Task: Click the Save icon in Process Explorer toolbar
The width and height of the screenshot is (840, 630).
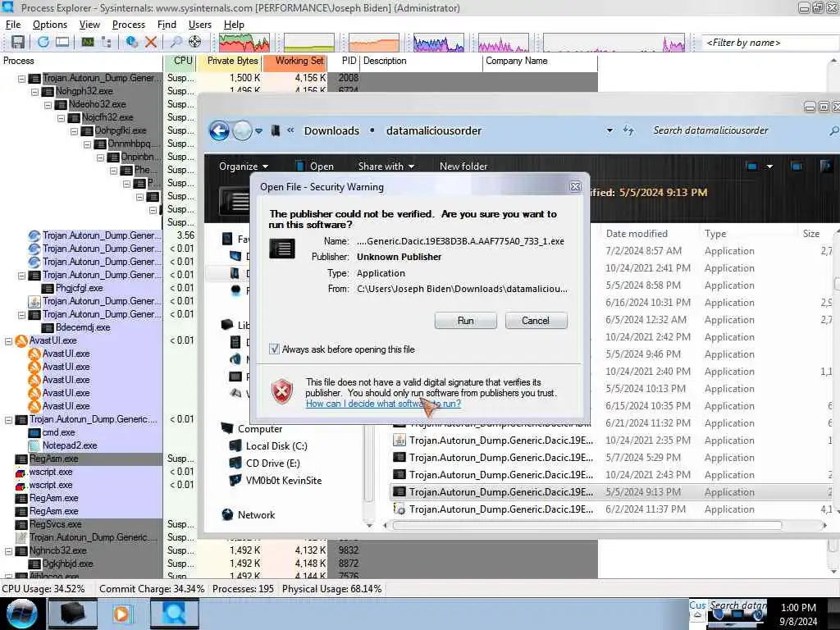Action: click(18, 42)
